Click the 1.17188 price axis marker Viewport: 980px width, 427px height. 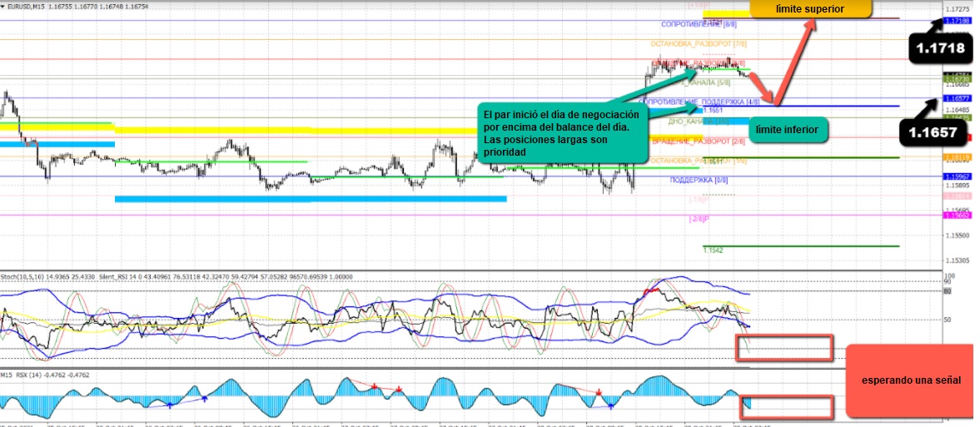(x=958, y=20)
